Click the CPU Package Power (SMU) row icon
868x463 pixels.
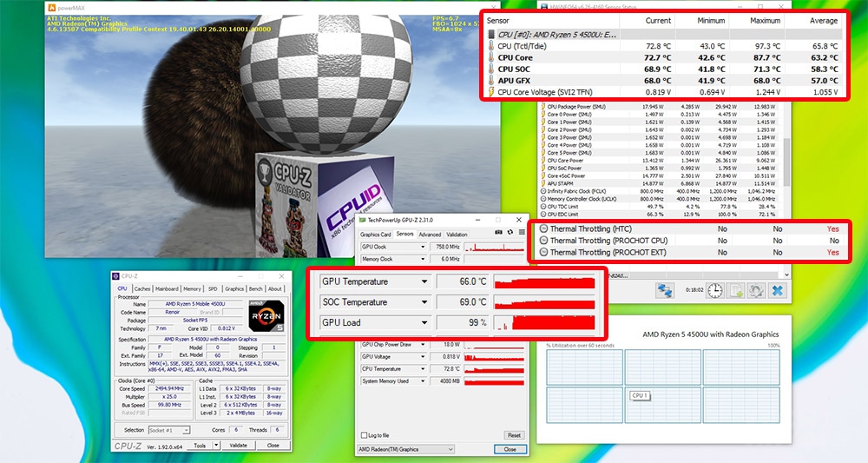(x=543, y=106)
